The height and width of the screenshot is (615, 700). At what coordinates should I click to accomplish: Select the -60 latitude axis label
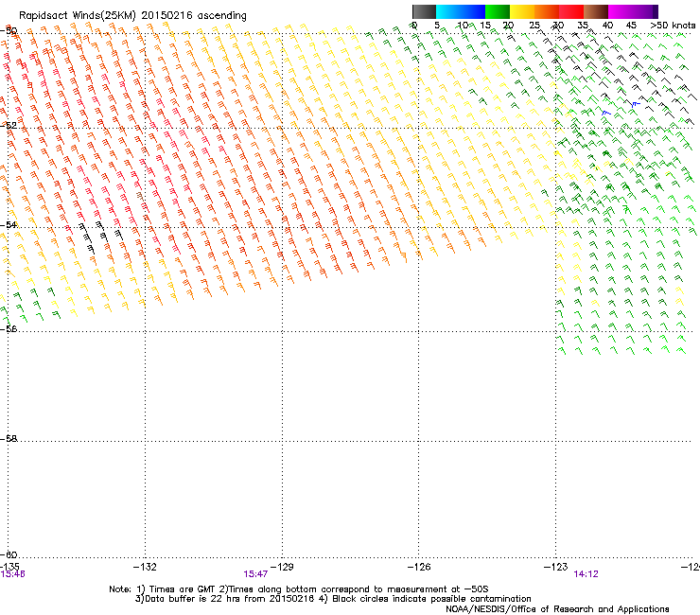click(9, 554)
